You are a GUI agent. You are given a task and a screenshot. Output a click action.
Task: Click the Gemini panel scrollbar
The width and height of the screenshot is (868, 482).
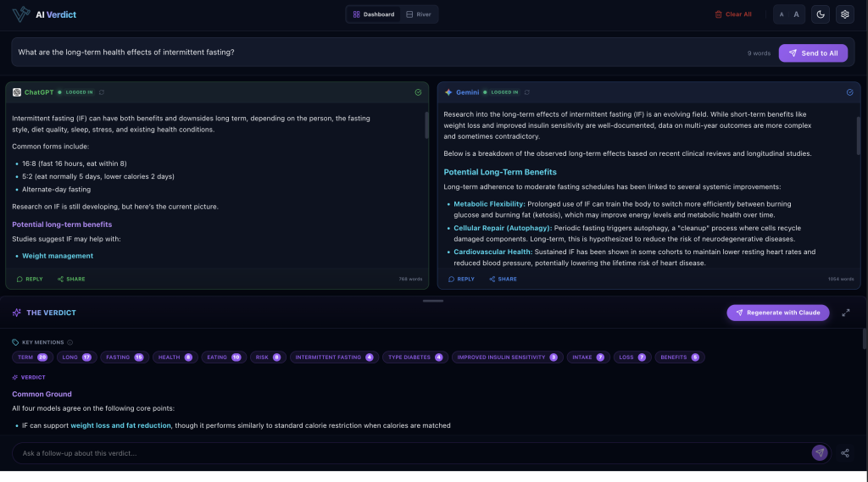[x=858, y=136]
